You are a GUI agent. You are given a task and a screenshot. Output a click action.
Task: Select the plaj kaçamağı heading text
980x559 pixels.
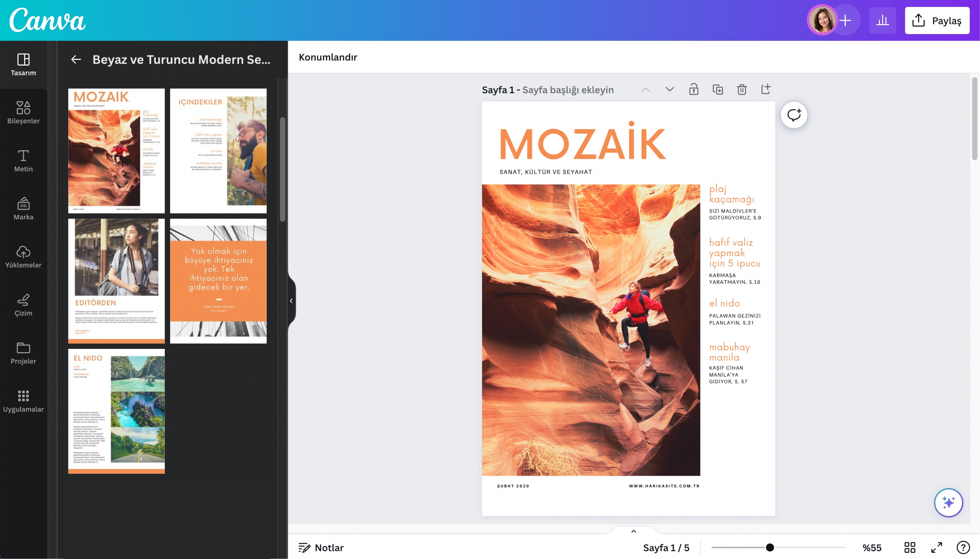click(x=732, y=194)
